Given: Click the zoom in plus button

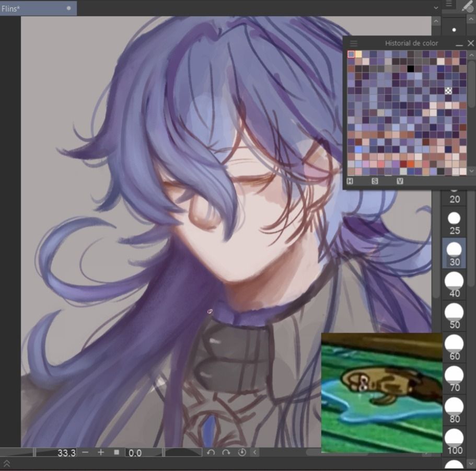Looking at the screenshot, I should coord(101,453).
